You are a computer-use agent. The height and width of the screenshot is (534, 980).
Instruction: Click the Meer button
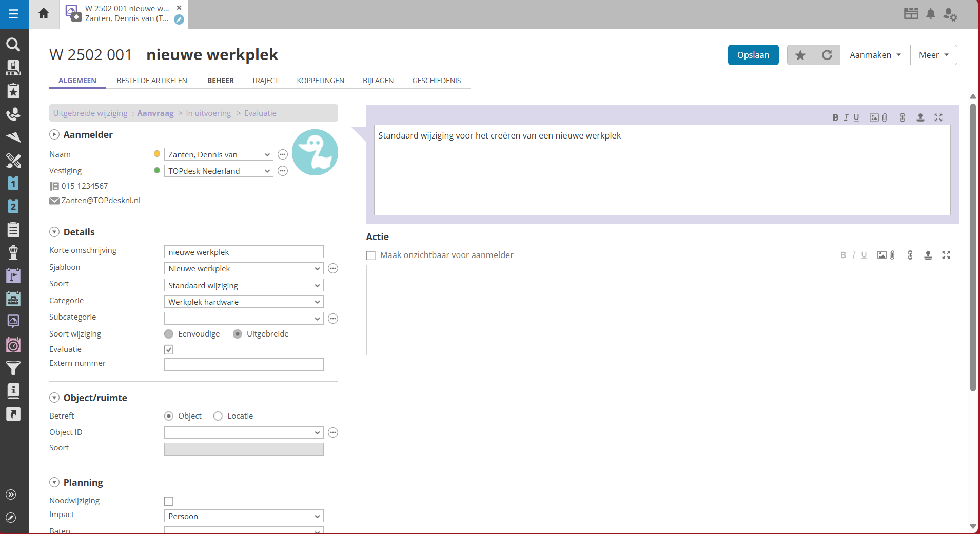tap(933, 55)
